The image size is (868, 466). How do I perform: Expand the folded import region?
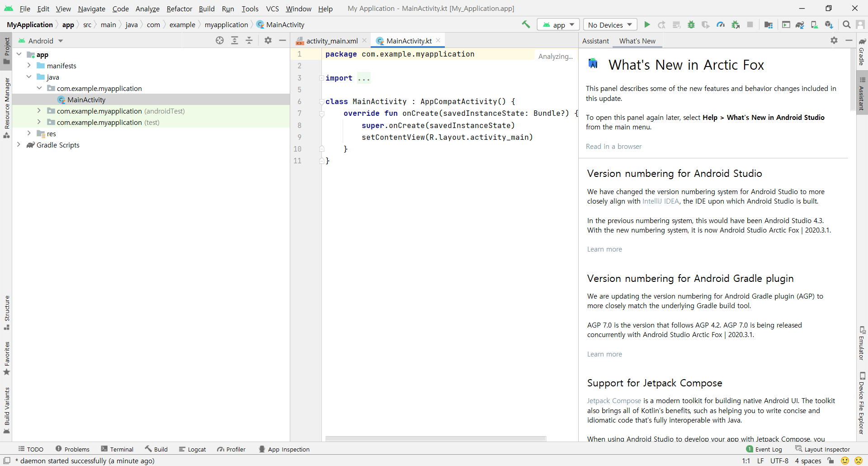click(321, 78)
